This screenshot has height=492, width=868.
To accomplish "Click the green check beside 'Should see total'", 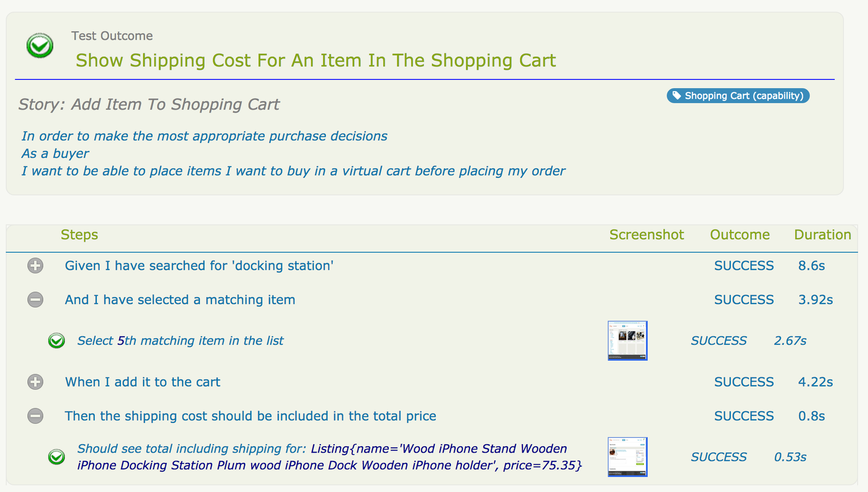I will click(56, 457).
